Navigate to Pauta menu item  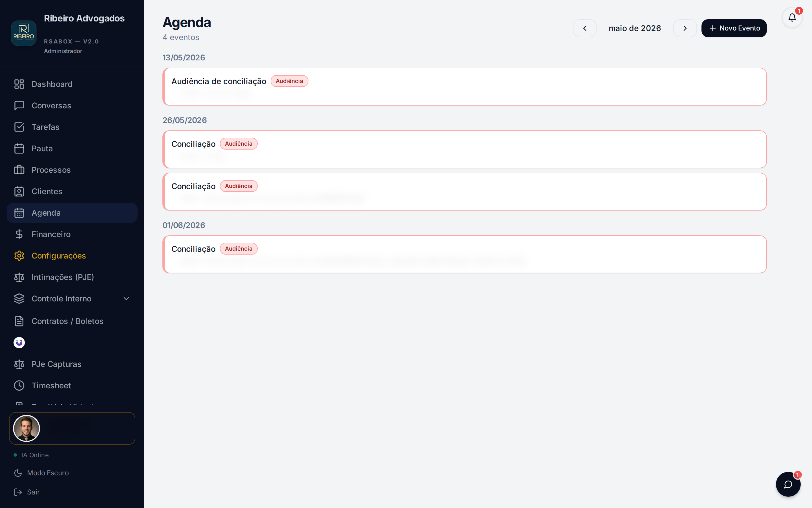pos(72,148)
